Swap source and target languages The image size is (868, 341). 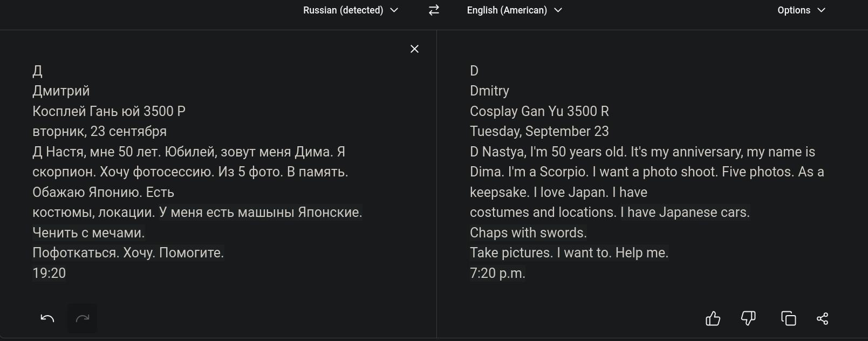434,10
